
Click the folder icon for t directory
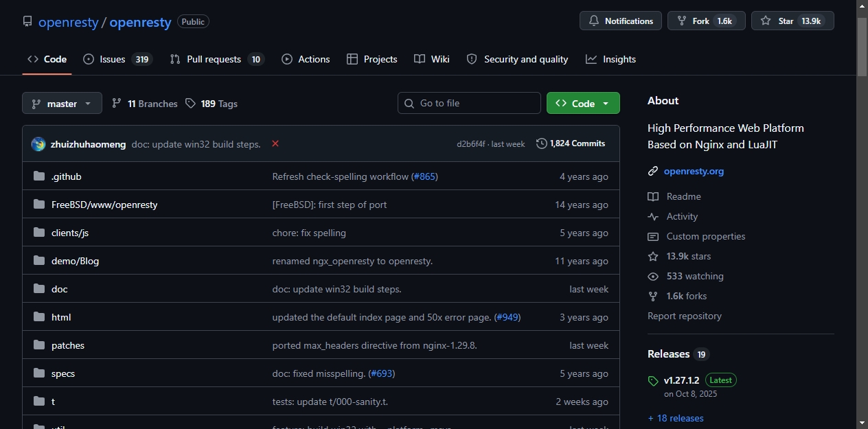[39, 402]
